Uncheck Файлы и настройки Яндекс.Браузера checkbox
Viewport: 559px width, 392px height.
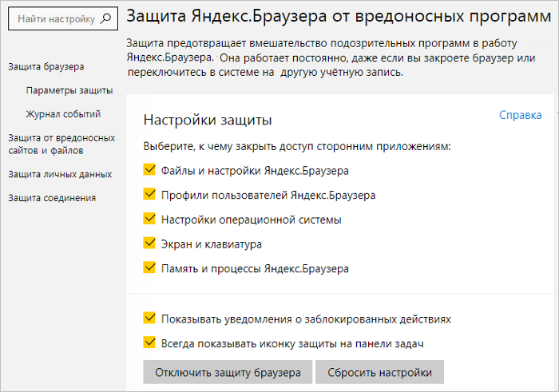(x=149, y=169)
